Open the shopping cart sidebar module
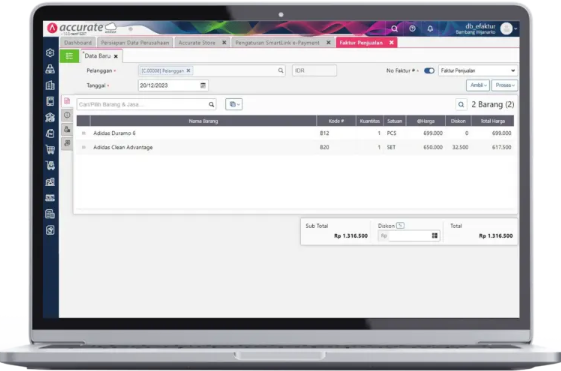Screen dimensions: 561x371 click(50, 149)
